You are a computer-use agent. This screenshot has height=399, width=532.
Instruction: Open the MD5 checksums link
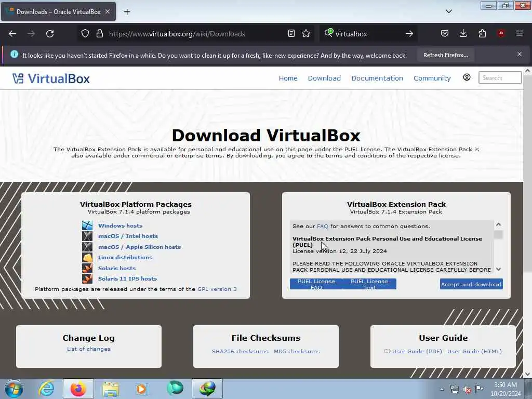pos(297,352)
